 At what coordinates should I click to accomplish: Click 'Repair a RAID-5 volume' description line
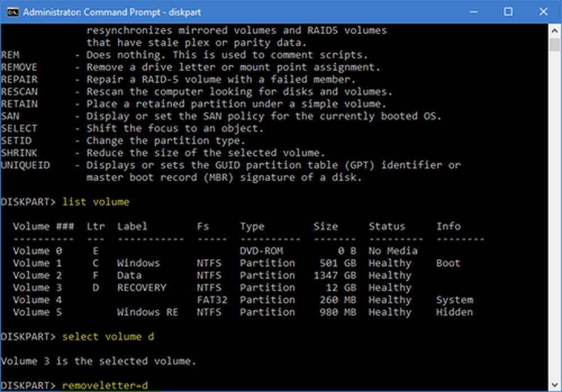point(221,80)
